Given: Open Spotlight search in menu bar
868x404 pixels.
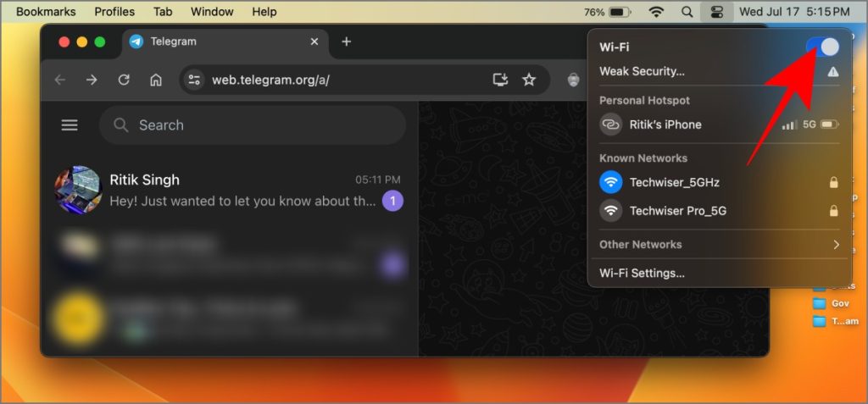Looking at the screenshot, I should [687, 12].
